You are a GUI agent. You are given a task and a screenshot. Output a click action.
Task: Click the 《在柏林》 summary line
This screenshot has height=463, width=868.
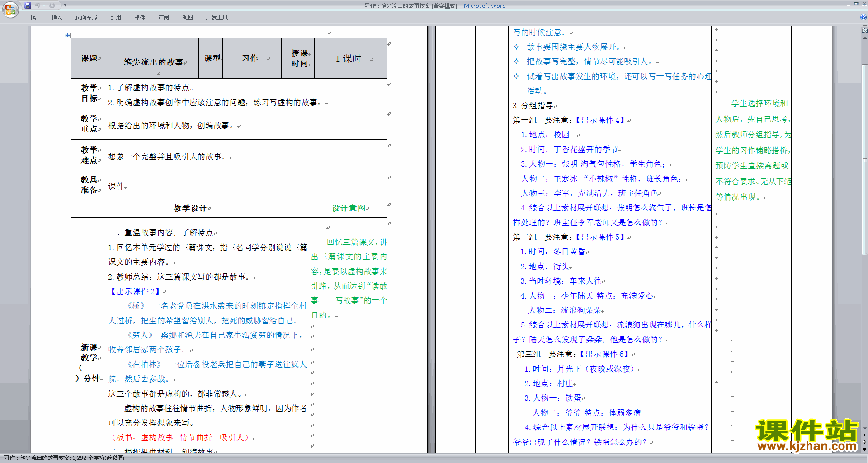pos(207,371)
